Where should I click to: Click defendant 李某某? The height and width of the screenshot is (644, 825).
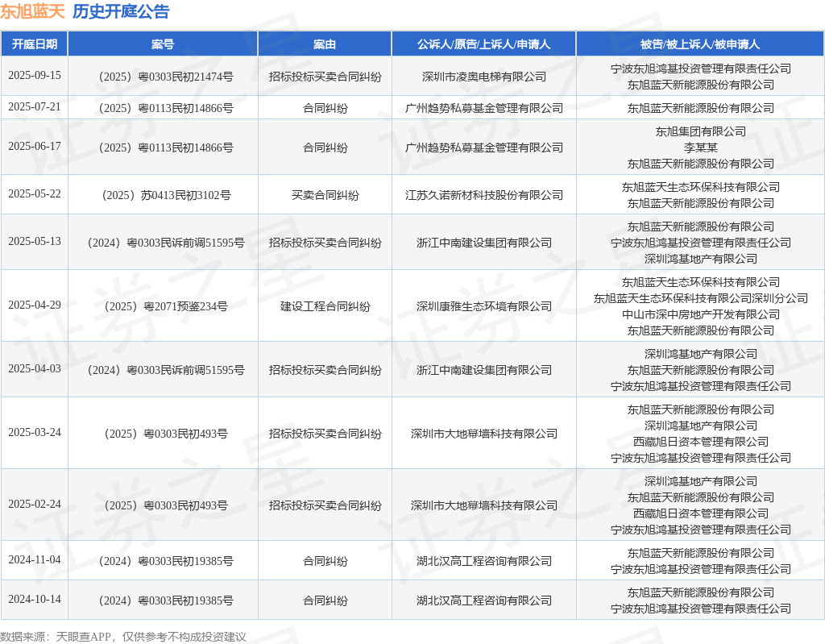point(701,148)
